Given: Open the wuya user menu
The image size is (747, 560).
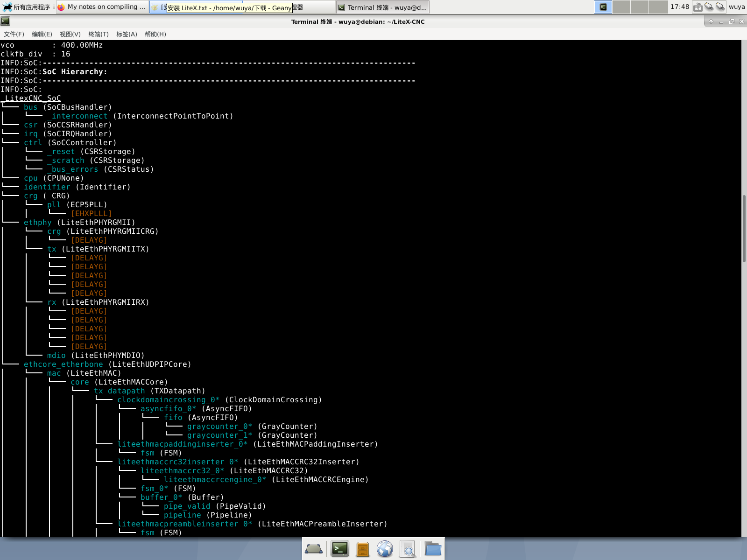Looking at the screenshot, I should click(737, 7).
